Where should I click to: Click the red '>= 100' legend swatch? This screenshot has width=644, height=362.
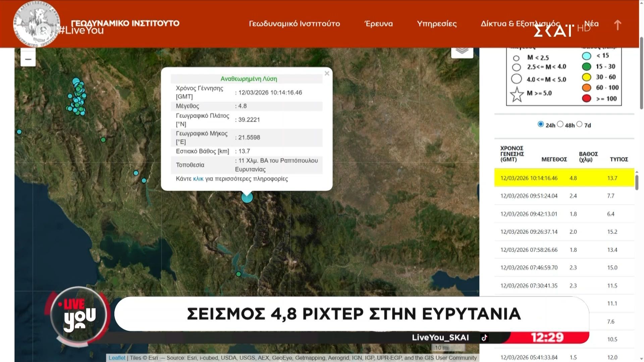[x=586, y=99]
